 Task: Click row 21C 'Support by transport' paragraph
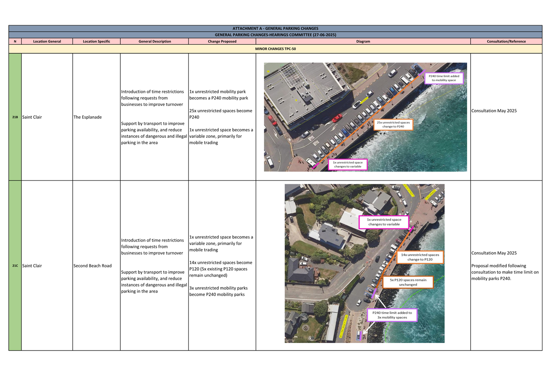tap(154, 282)
